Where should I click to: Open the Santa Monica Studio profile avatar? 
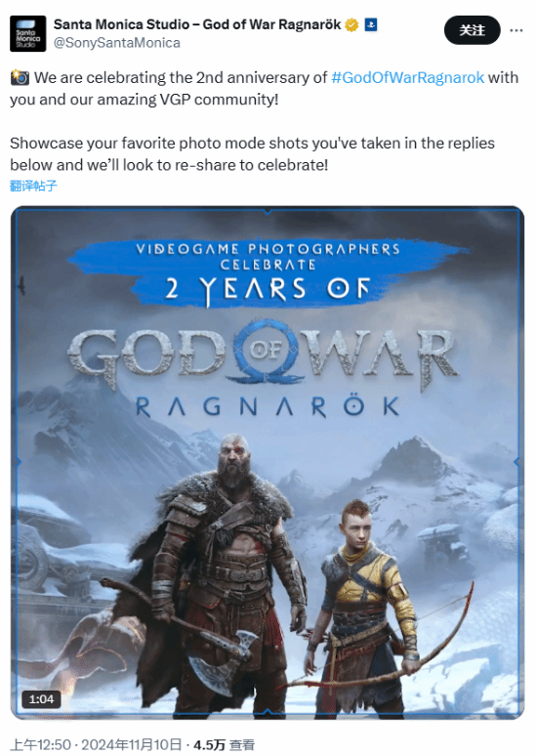(28, 34)
